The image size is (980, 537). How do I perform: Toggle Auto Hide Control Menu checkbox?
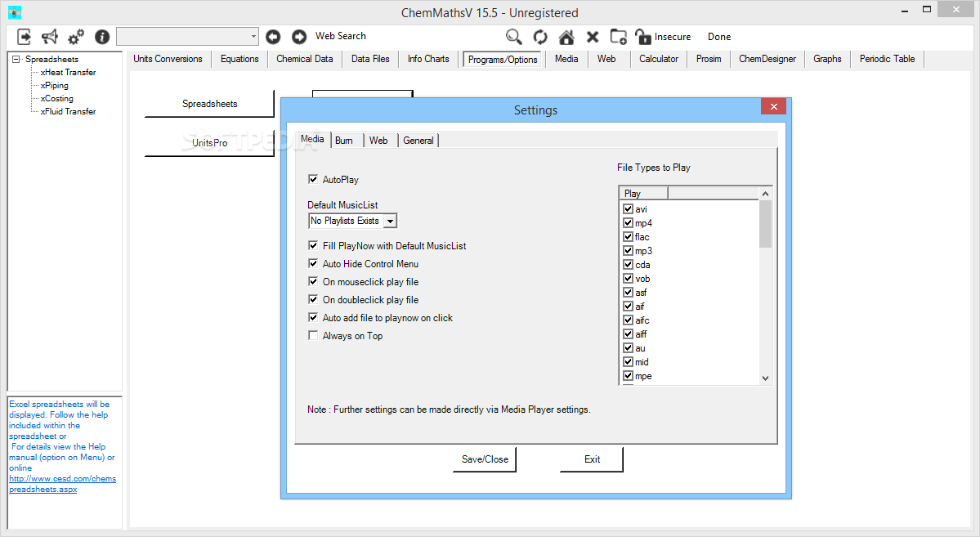(313, 264)
